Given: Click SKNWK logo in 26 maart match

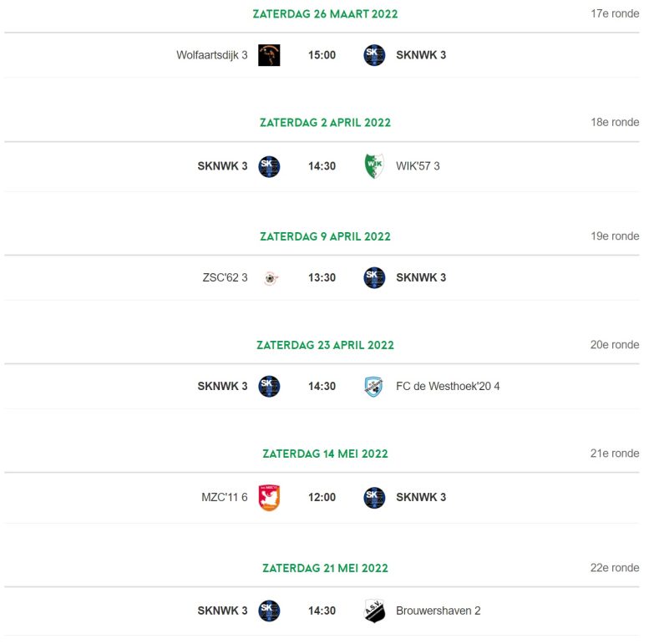Looking at the screenshot, I should [x=374, y=55].
